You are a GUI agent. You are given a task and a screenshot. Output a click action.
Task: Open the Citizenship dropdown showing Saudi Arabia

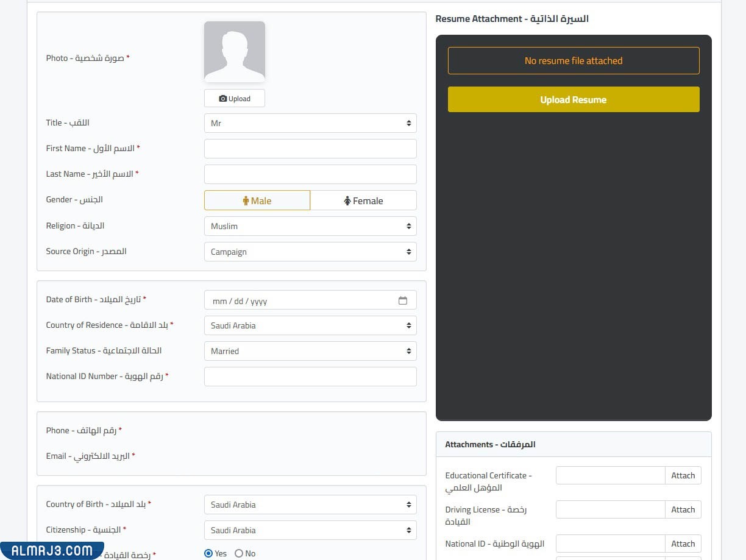310,530
